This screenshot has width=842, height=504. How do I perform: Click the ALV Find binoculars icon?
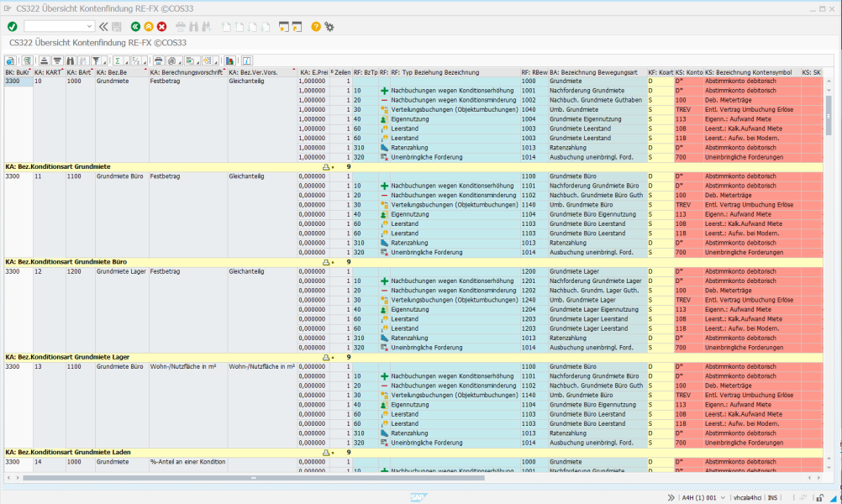tap(71, 60)
